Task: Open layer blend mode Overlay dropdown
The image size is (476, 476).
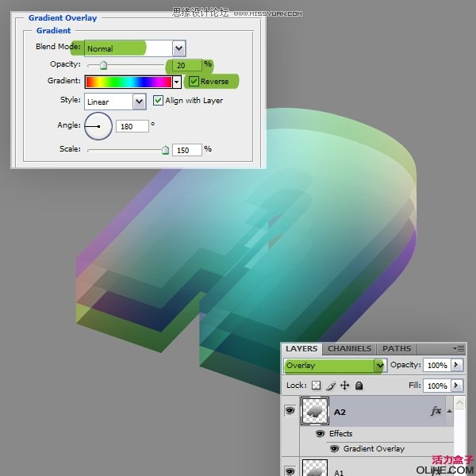Action: (x=380, y=365)
